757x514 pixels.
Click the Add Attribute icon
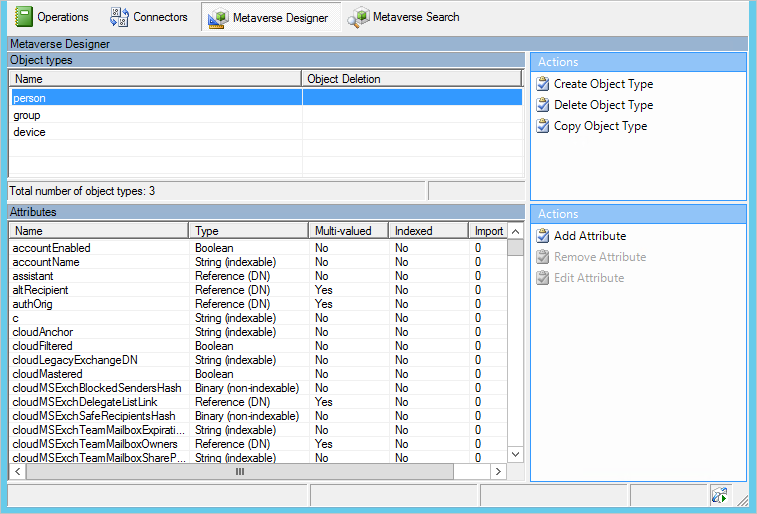click(x=543, y=236)
